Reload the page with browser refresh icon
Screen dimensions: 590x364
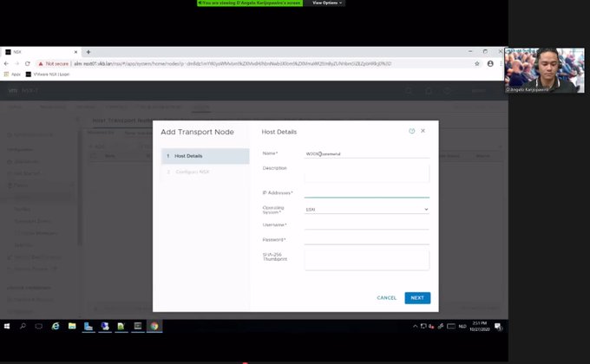click(x=28, y=63)
